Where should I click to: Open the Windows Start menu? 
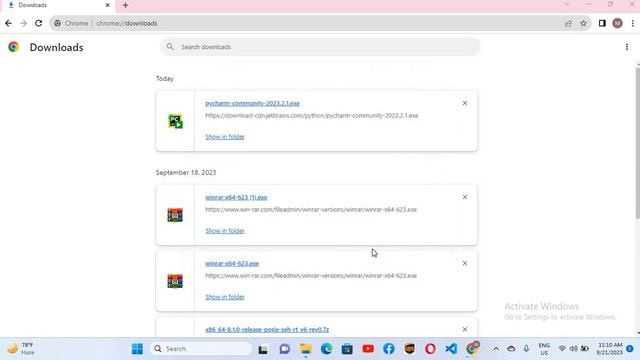tap(137, 349)
